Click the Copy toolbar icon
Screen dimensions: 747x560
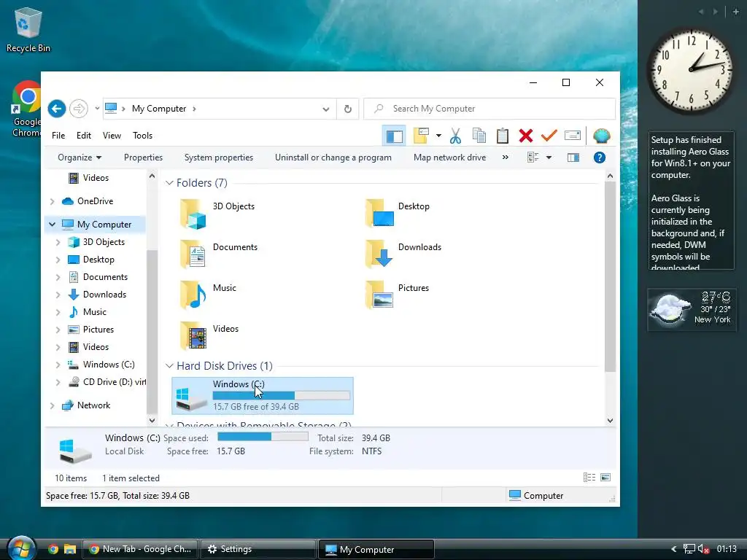(x=479, y=136)
